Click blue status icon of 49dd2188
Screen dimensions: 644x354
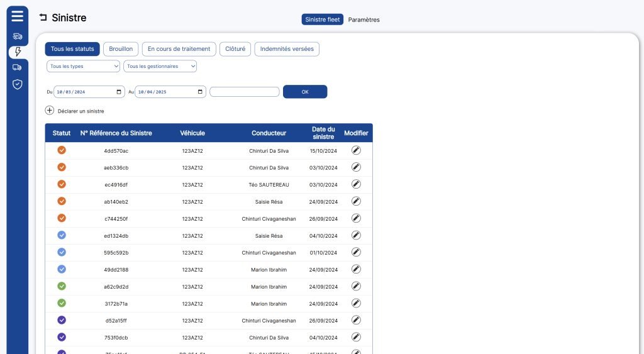62,269
